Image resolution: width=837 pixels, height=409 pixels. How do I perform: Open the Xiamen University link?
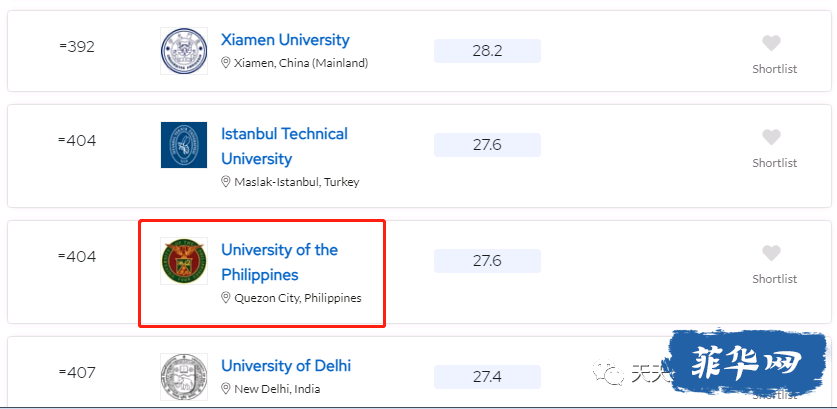click(x=285, y=40)
